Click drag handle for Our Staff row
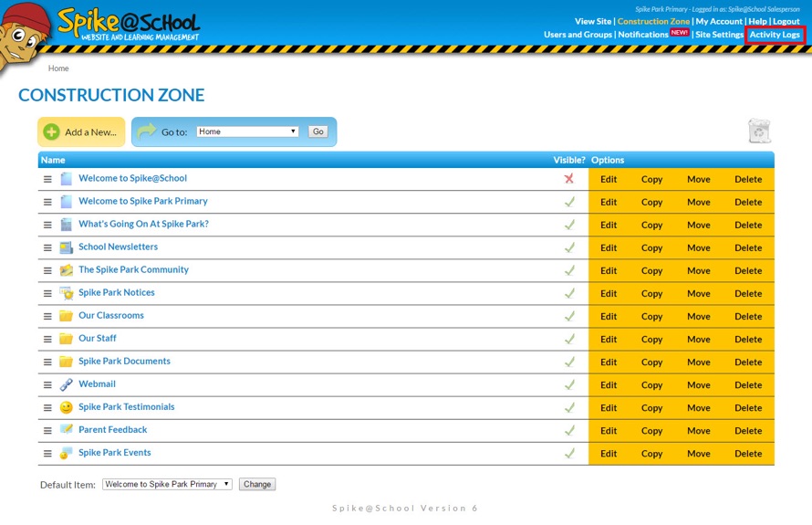 [47, 339]
